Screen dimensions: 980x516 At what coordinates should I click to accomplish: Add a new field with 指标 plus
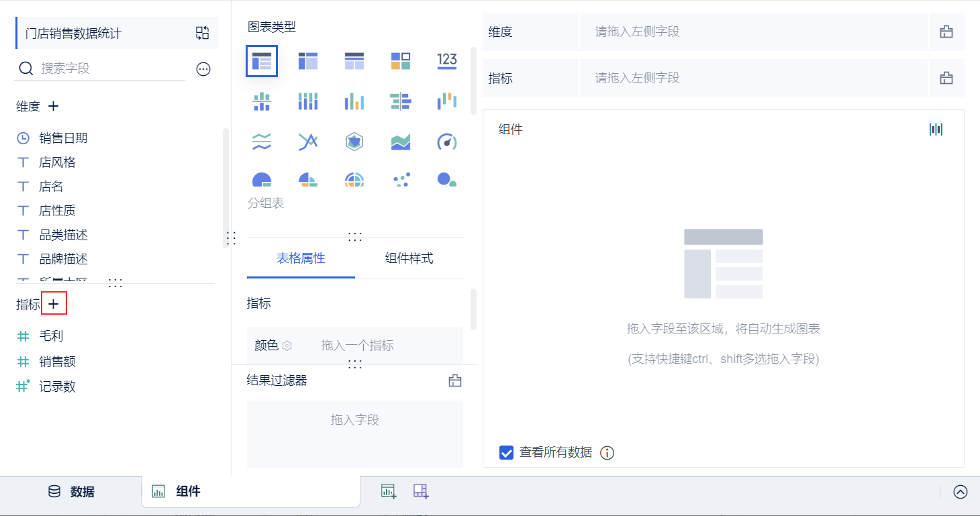pyautogui.click(x=54, y=304)
